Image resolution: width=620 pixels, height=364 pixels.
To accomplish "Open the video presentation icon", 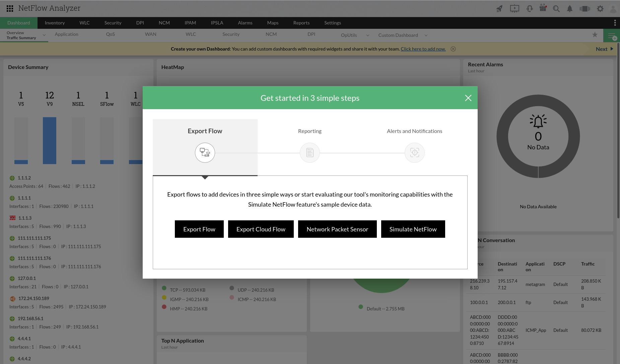I will coord(514,9).
